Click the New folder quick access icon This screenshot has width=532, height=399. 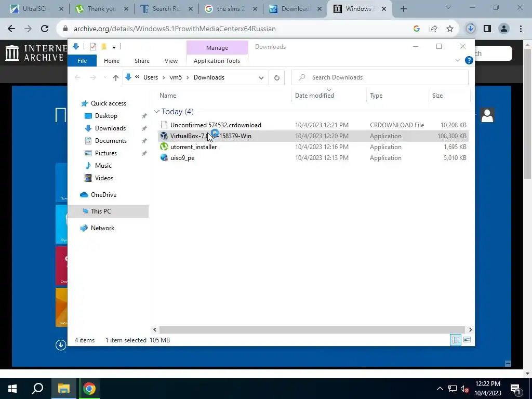point(104,47)
